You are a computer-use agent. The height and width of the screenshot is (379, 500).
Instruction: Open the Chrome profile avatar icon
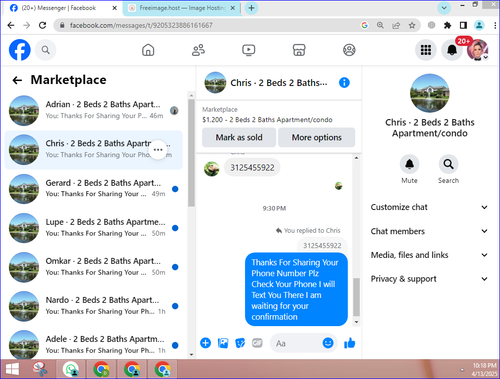click(479, 25)
